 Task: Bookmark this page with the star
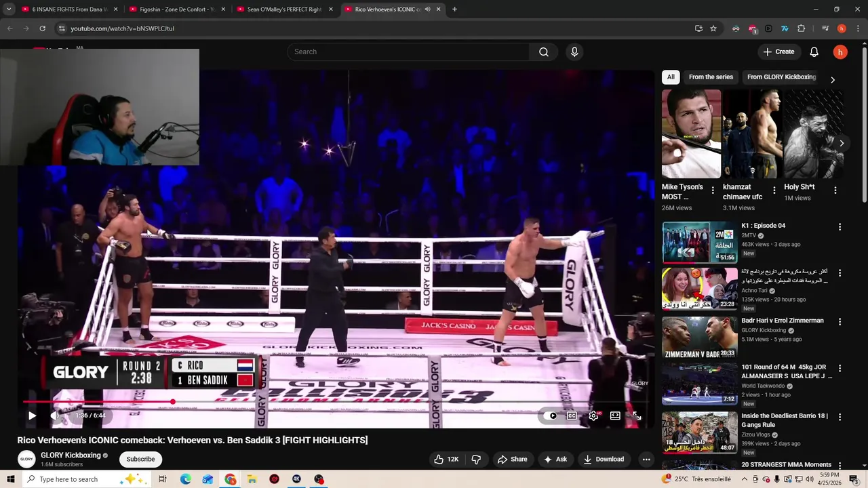pos(713,28)
